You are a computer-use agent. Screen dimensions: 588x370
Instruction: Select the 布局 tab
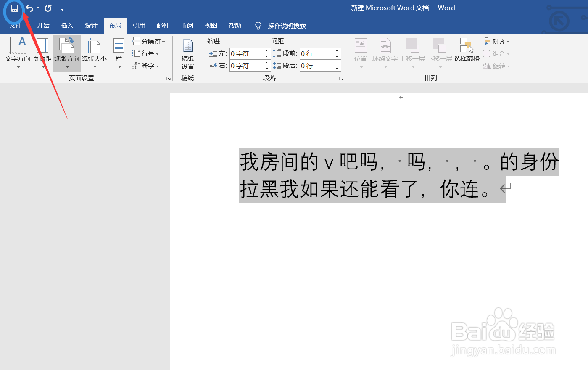[x=115, y=26]
